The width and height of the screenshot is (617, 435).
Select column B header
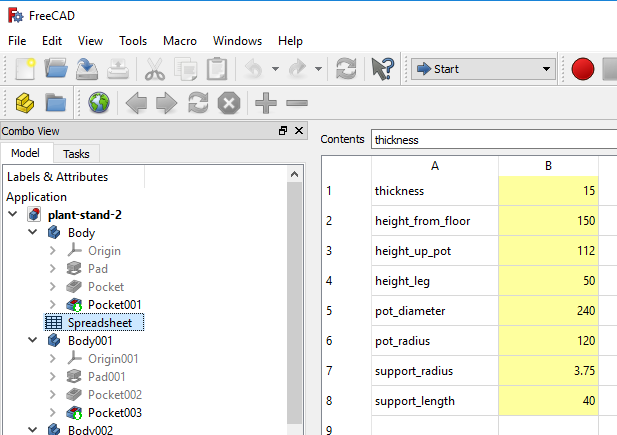point(549,166)
